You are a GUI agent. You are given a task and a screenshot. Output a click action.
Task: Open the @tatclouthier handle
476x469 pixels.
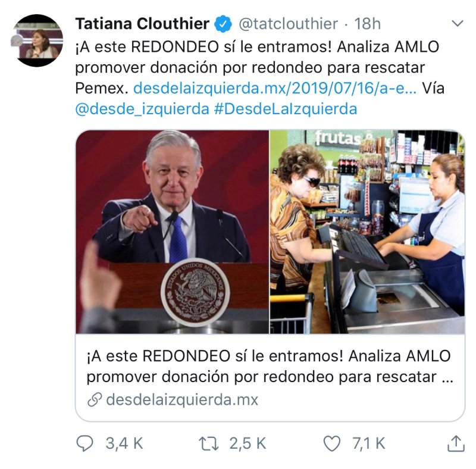point(289,24)
